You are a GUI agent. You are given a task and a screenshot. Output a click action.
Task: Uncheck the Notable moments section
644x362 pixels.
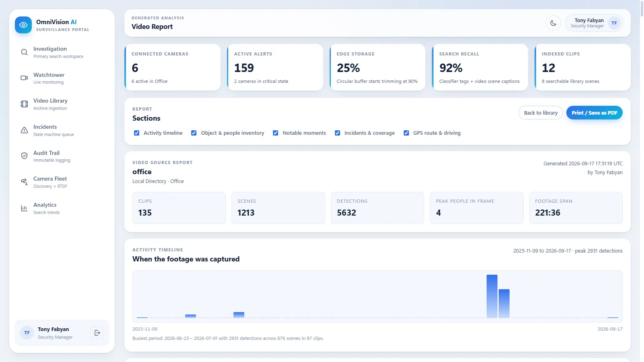pos(276,133)
